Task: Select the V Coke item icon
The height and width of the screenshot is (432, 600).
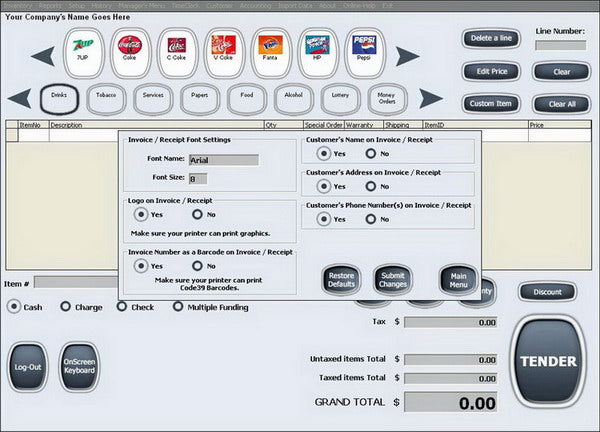Action: 224,53
